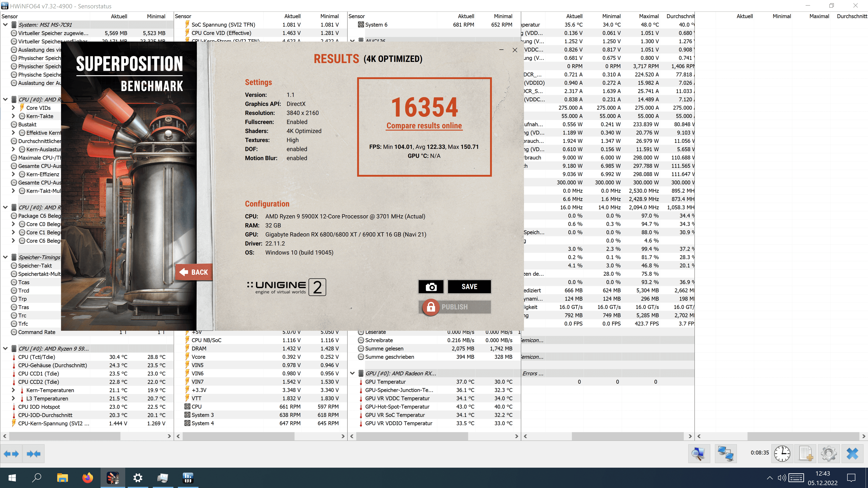Image resolution: width=868 pixels, height=488 pixels.
Task: Click Aktuell column header in first panel
Action: [x=119, y=16]
